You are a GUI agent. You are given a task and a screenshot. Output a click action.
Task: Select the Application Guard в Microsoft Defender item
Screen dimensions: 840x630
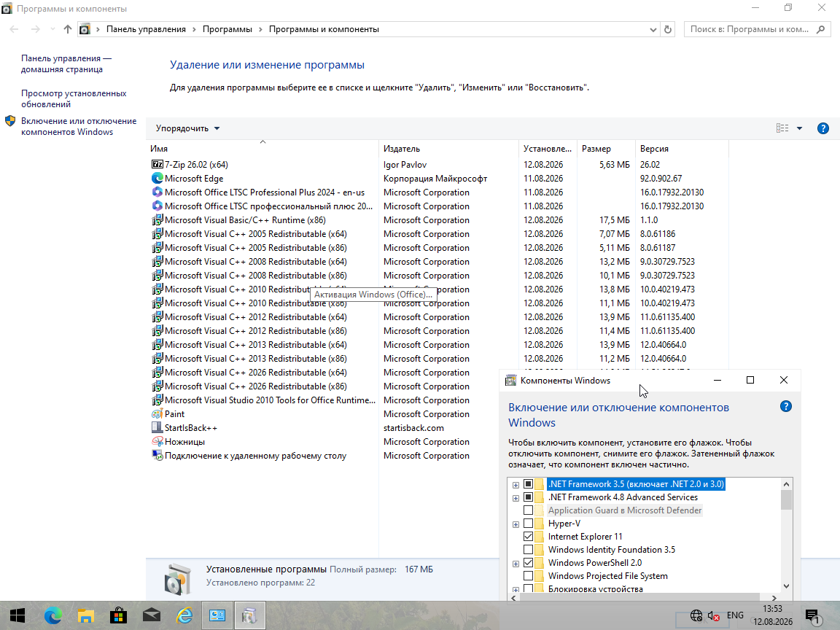(x=625, y=510)
